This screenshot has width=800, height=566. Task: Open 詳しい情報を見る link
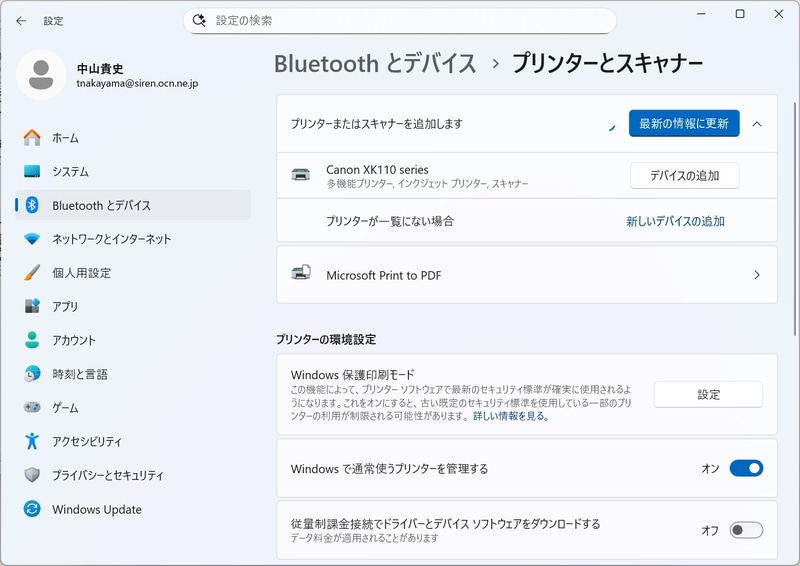click(x=511, y=416)
